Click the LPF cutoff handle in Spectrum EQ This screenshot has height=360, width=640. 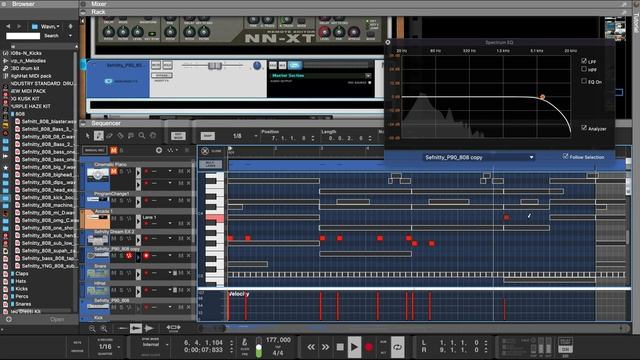click(x=542, y=97)
